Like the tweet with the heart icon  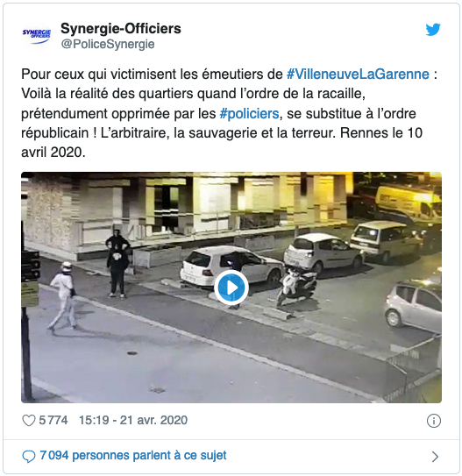click(29, 421)
